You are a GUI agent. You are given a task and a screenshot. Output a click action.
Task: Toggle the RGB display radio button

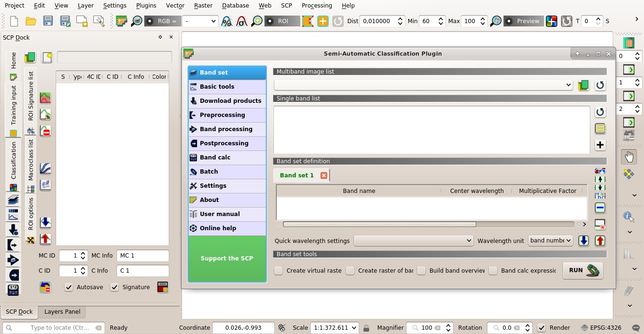tap(150, 21)
